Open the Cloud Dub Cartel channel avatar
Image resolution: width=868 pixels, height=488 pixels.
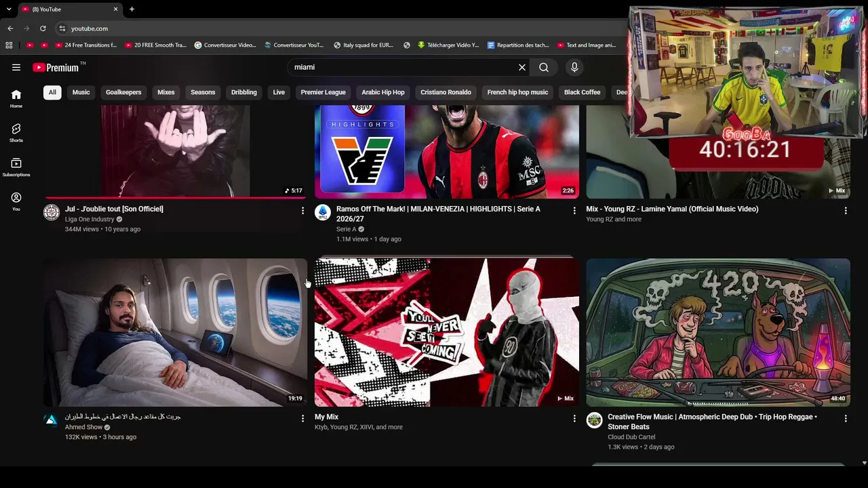tap(594, 420)
